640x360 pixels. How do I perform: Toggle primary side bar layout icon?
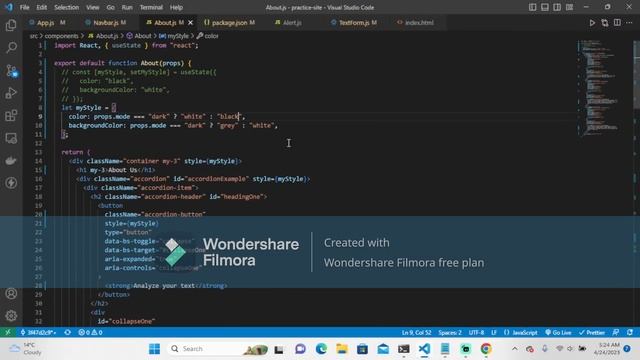coord(532,7)
